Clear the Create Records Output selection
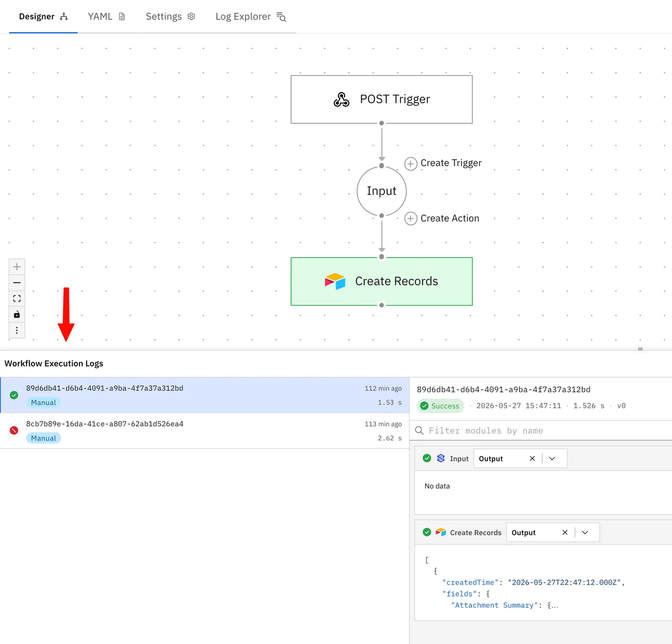 [x=565, y=532]
